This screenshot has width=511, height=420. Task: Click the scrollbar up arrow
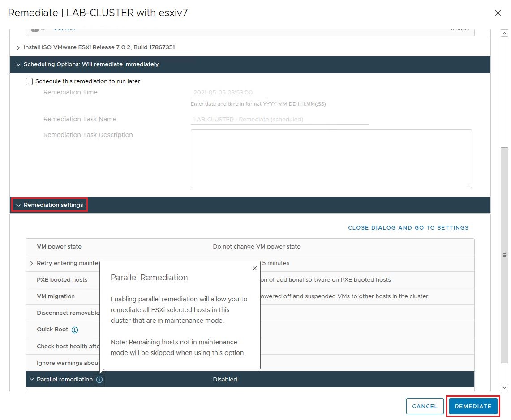click(x=504, y=34)
